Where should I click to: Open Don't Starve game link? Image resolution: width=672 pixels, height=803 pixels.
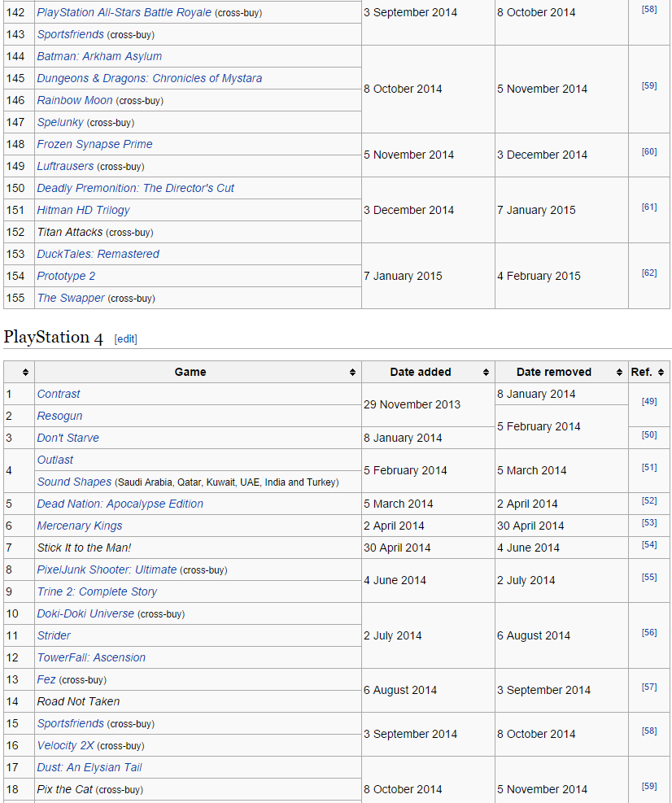[68, 439]
